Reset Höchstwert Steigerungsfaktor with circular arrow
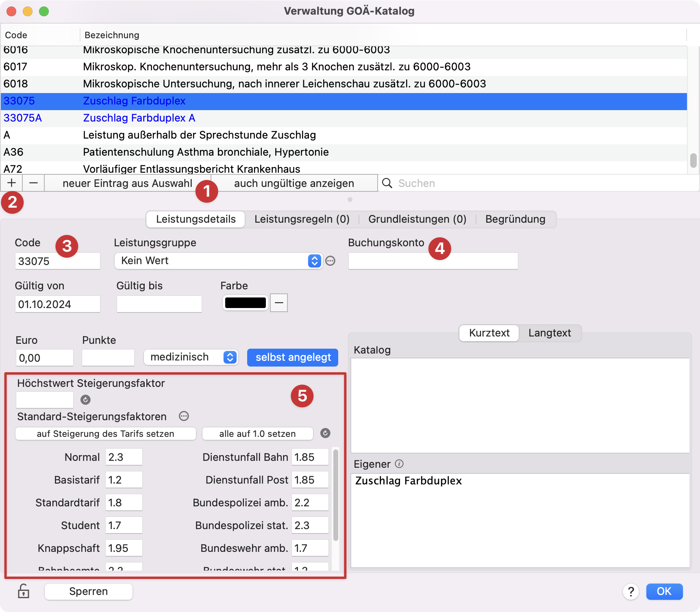Screen dimensions: 700x612 [85, 400]
